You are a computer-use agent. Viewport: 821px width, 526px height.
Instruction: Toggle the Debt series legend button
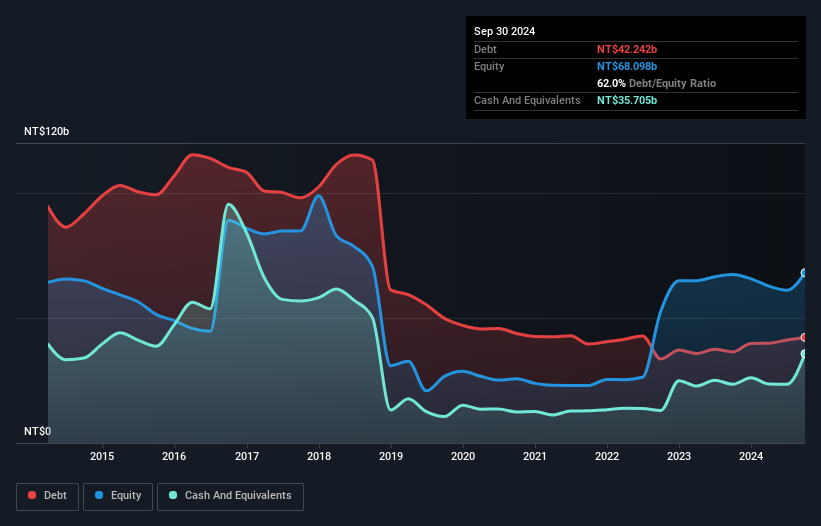[x=48, y=496]
